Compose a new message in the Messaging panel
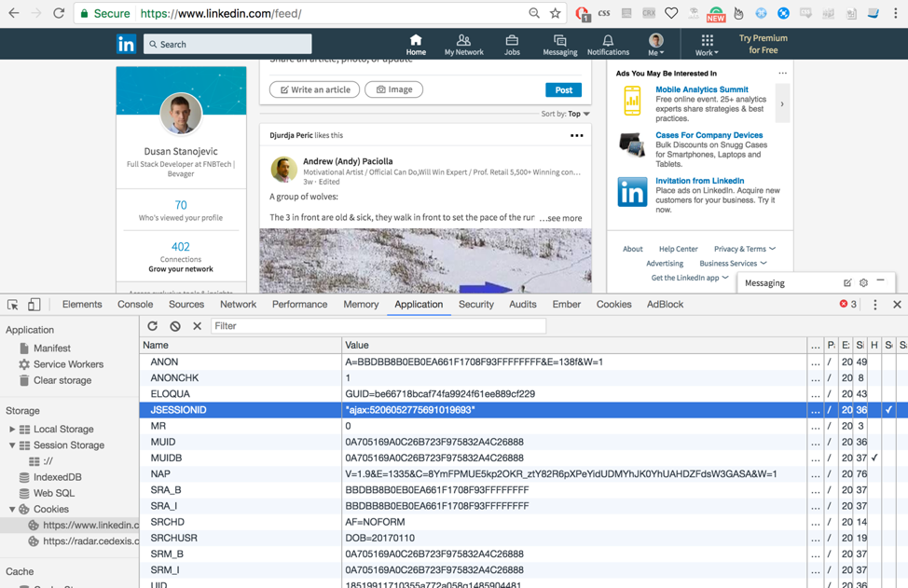Viewport: 908px width, 588px height. tap(847, 283)
